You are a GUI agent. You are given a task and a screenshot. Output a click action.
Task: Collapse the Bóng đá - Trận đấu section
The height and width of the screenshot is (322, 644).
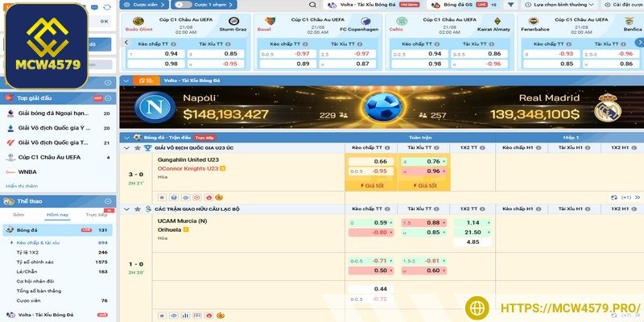click(x=126, y=138)
